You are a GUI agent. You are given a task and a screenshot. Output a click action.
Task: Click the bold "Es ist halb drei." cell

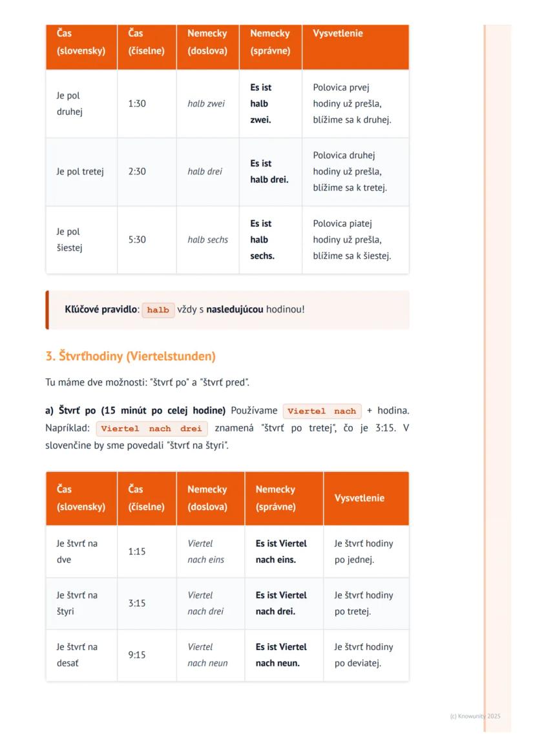(x=269, y=172)
